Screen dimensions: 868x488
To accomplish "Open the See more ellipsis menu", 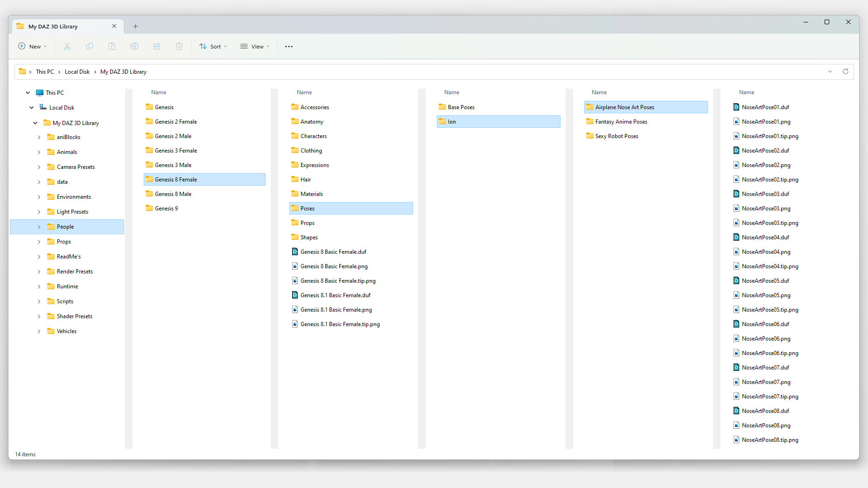I will coord(289,46).
